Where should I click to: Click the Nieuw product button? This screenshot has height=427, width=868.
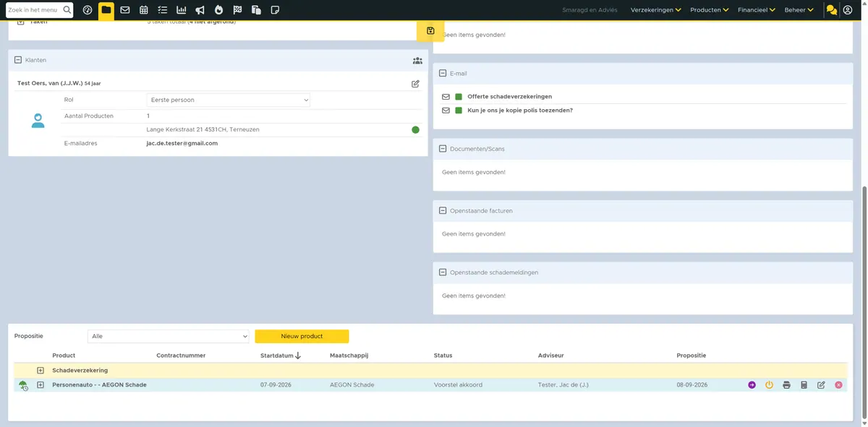point(302,336)
